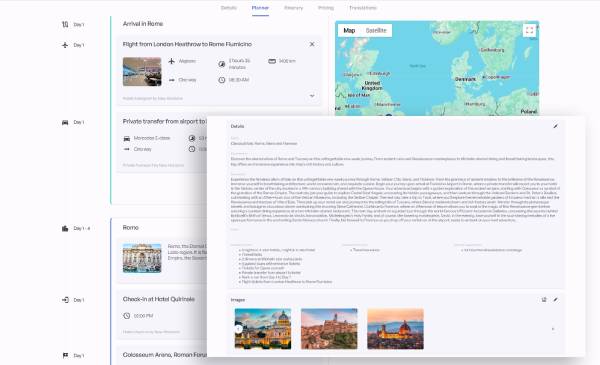Expand the flight card with chevron arrow
600x365 pixels.
(x=312, y=96)
